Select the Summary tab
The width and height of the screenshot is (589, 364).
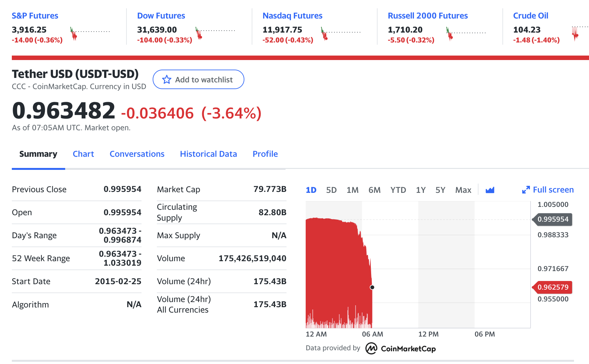tap(38, 154)
